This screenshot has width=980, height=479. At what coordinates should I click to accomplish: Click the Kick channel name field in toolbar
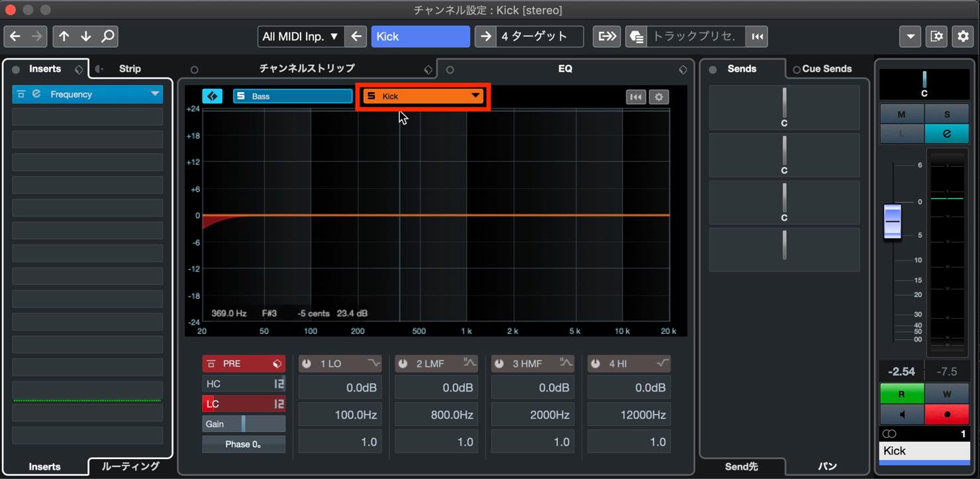tap(420, 36)
